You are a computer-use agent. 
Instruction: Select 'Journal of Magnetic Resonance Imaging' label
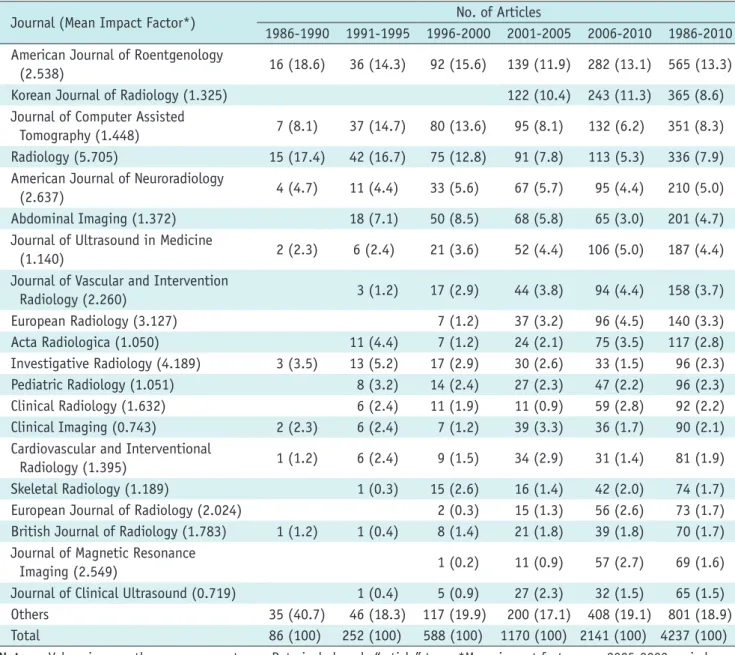pyautogui.click(x=103, y=562)
